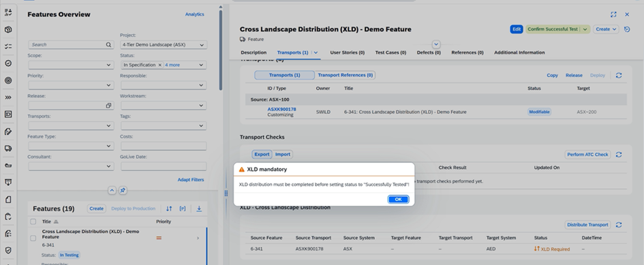The height and width of the screenshot is (265, 644).
Task: Open the Create menu button dropdown in header
Action: [606, 29]
